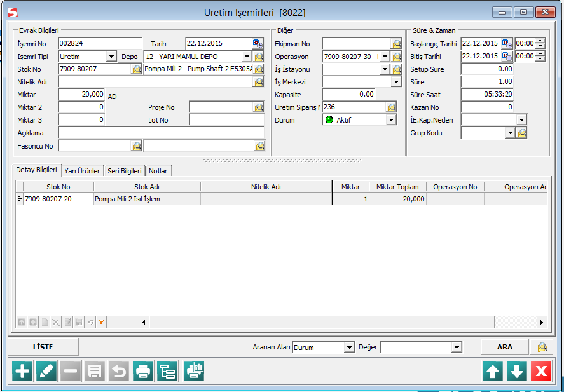Expand the İşemri Tipi dropdown

click(x=112, y=57)
